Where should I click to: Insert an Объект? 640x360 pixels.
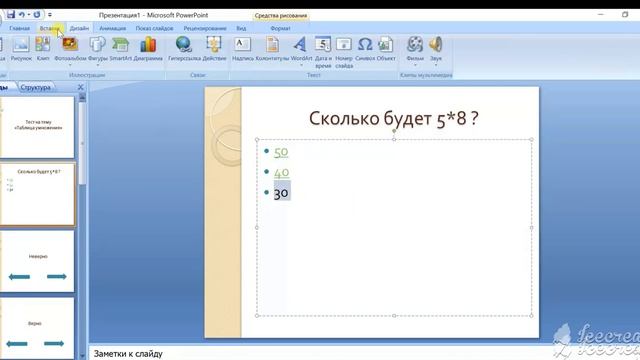tap(386, 49)
